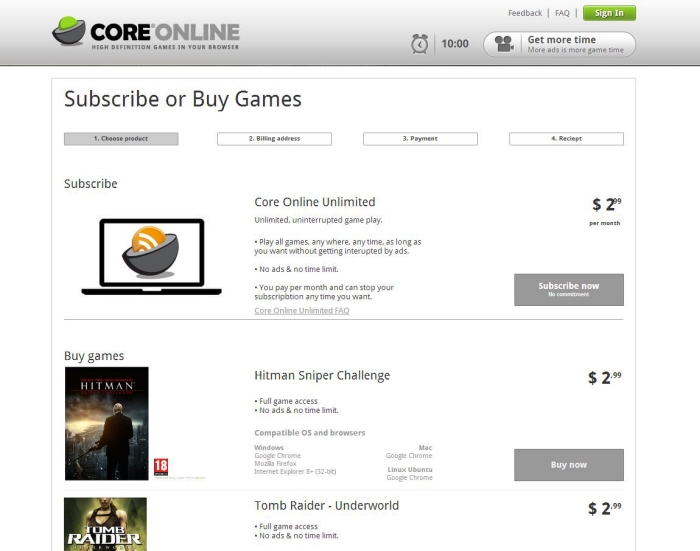
Task: Click the Subscribe now button
Action: pyautogui.click(x=569, y=289)
